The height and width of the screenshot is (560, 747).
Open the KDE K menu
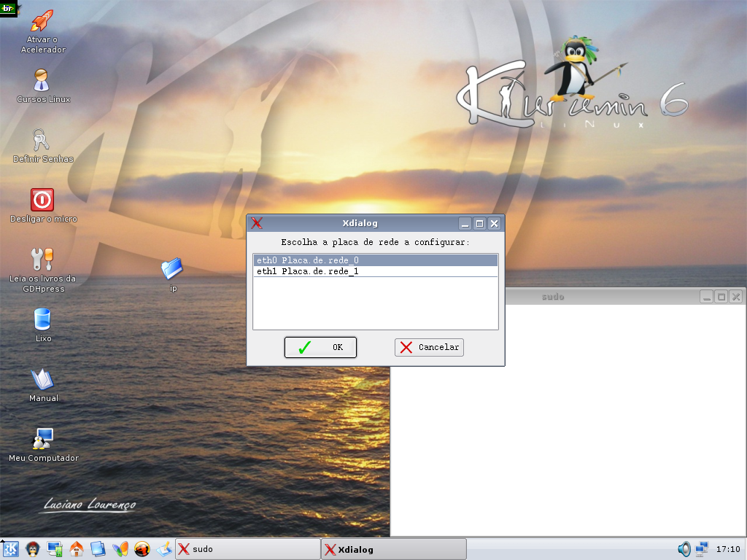click(x=11, y=549)
